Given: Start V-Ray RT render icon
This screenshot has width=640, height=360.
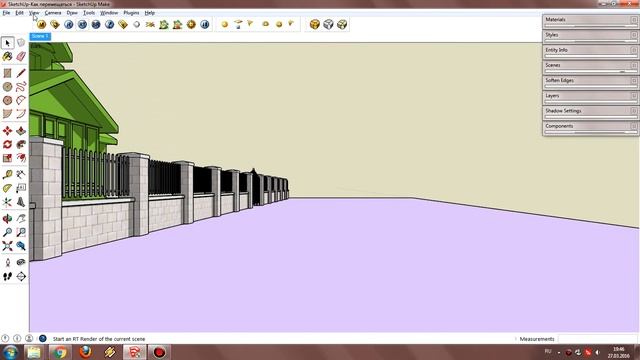Looking at the screenshot, I should coord(82,24).
